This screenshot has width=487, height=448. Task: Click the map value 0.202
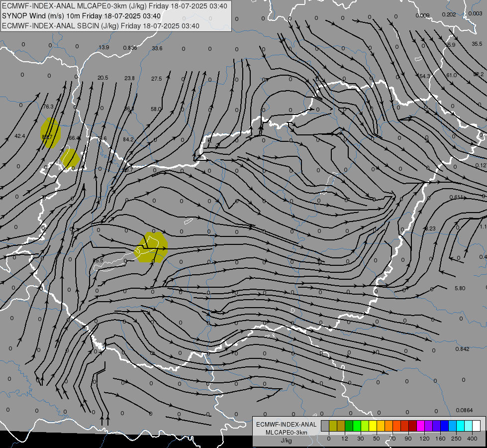[x=449, y=14]
